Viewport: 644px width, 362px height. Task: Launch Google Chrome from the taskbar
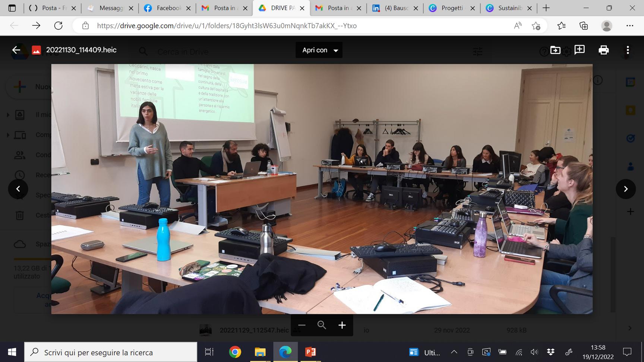tap(235, 352)
